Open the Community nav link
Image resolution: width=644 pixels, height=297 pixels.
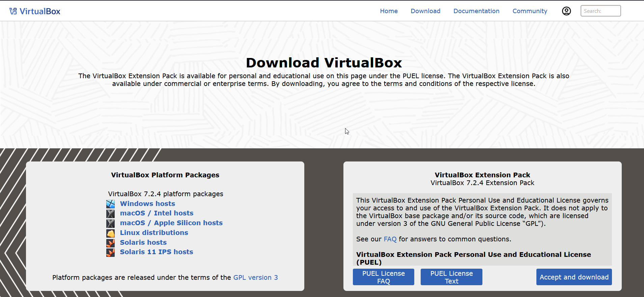(x=530, y=11)
